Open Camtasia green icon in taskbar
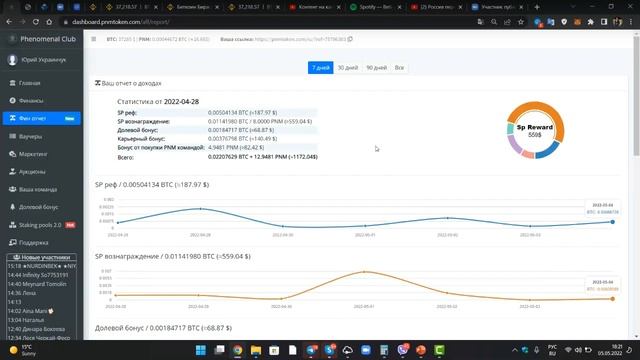 tap(439, 350)
